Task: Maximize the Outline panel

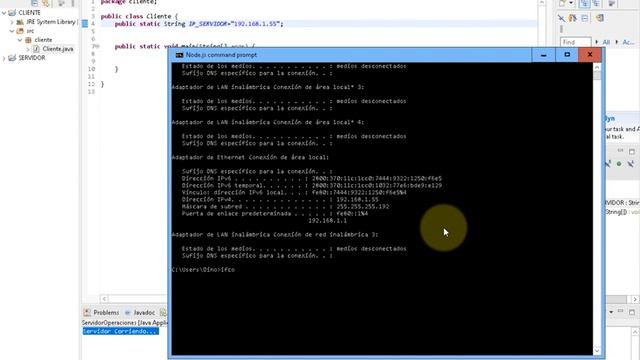Action: point(632,151)
